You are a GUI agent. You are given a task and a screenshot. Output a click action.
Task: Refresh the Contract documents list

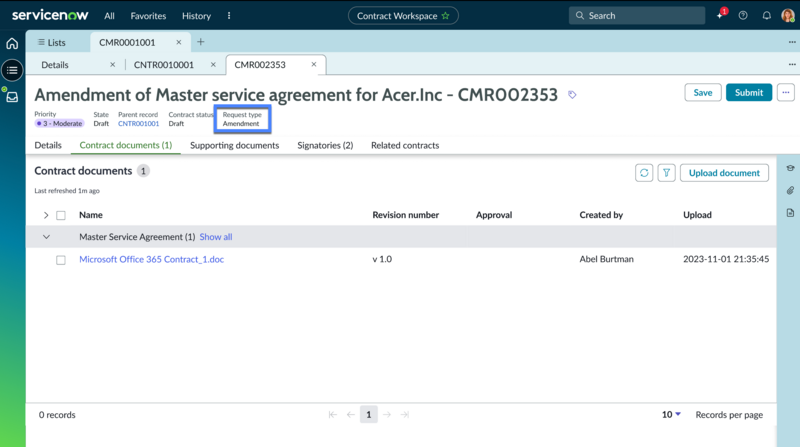coord(644,173)
